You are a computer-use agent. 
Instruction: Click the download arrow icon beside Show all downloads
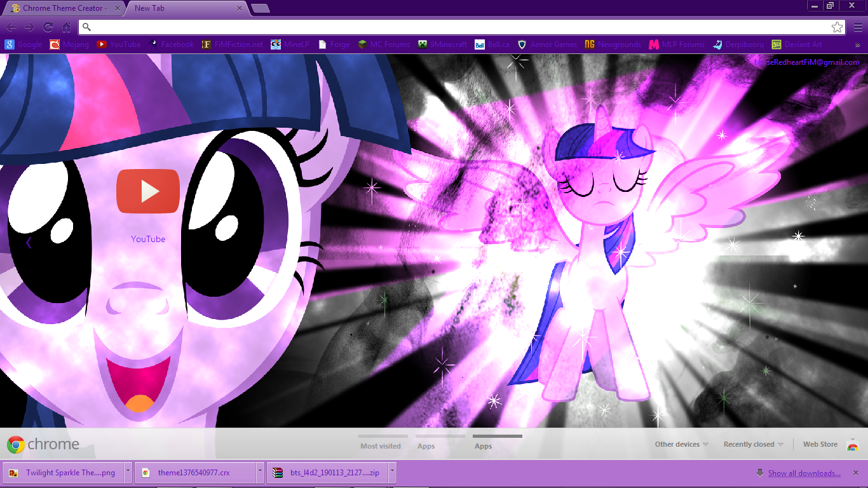coord(759,473)
